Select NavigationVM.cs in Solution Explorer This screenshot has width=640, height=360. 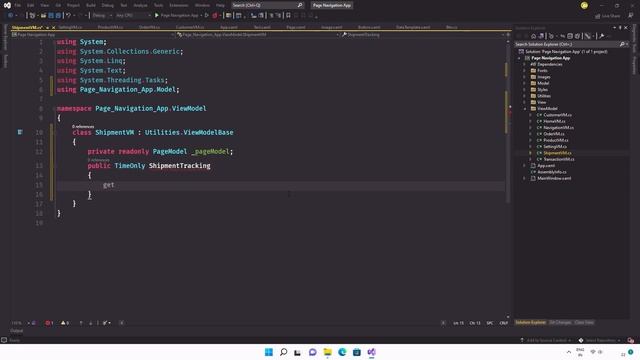coord(558,128)
